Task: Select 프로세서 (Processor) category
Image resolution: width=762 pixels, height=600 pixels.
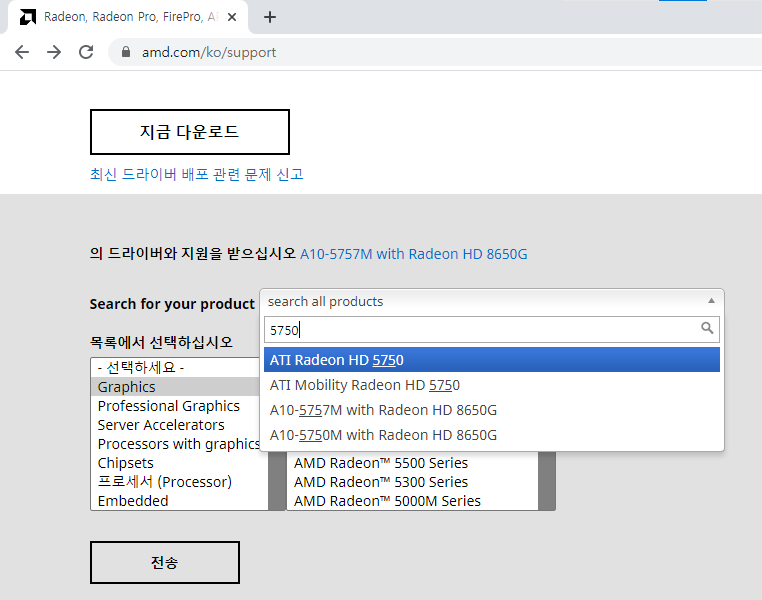Action: pyautogui.click(x=179, y=482)
